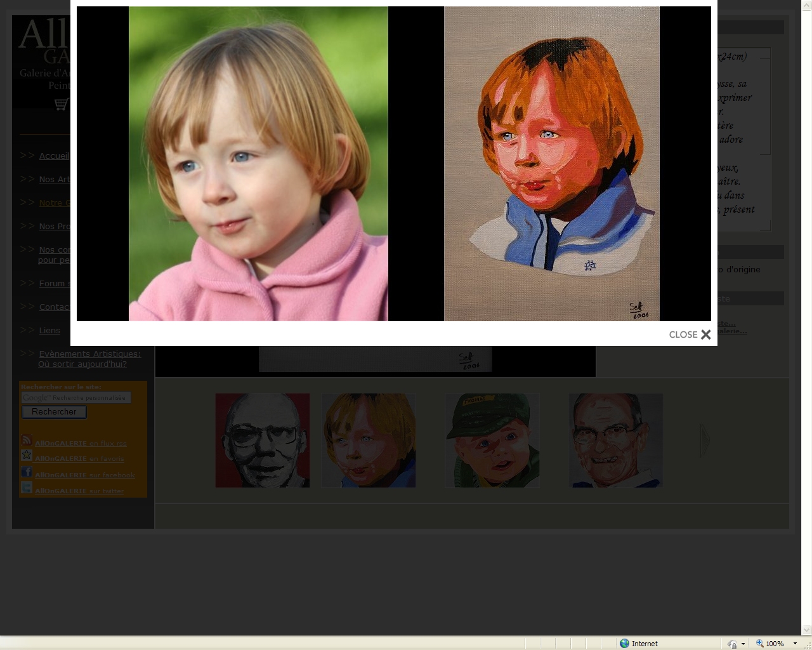Screen dimensions: 812x650
Task: Click the zoom magnifier in status bar
Action: click(759, 643)
